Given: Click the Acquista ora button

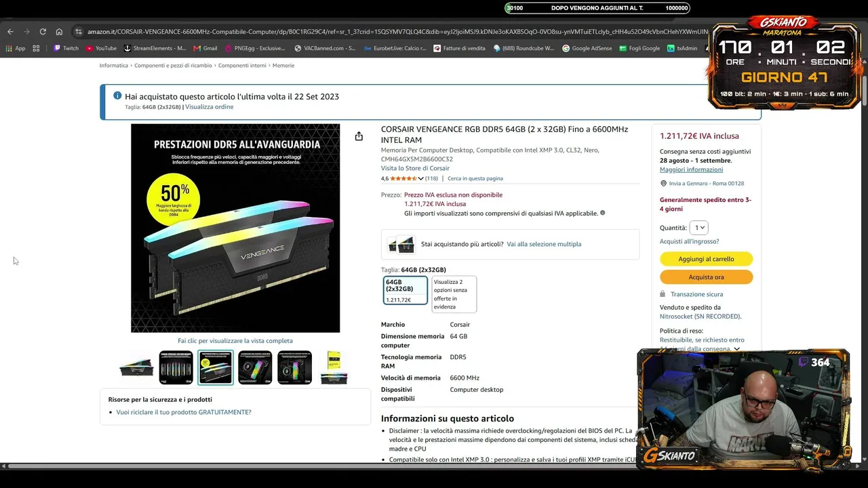Looking at the screenshot, I should click(706, 277).
